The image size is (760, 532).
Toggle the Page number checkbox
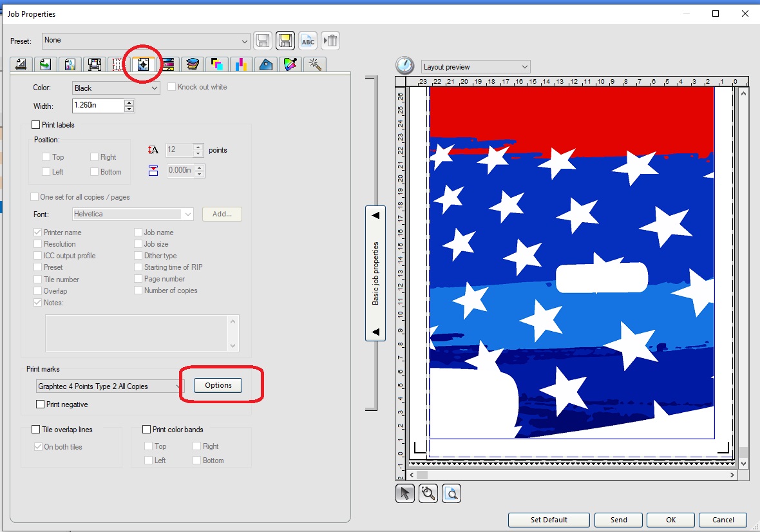pos(138,279)
